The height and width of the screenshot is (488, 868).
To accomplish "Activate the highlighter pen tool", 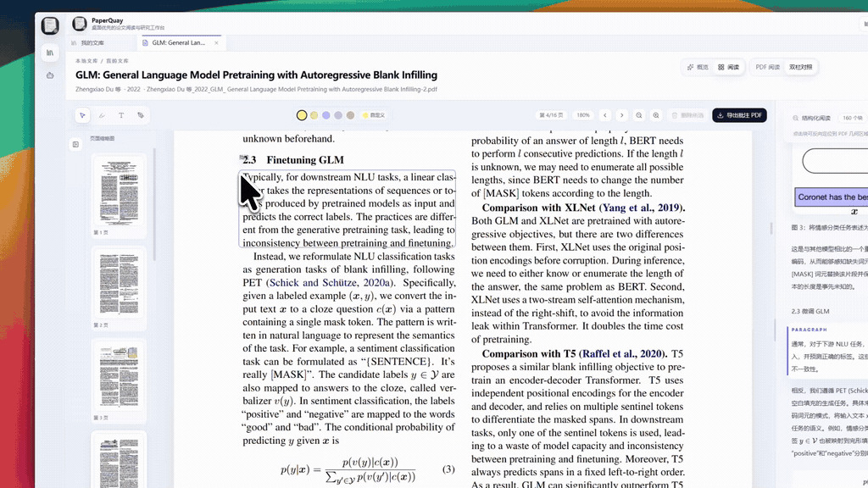I will point(102,115).
